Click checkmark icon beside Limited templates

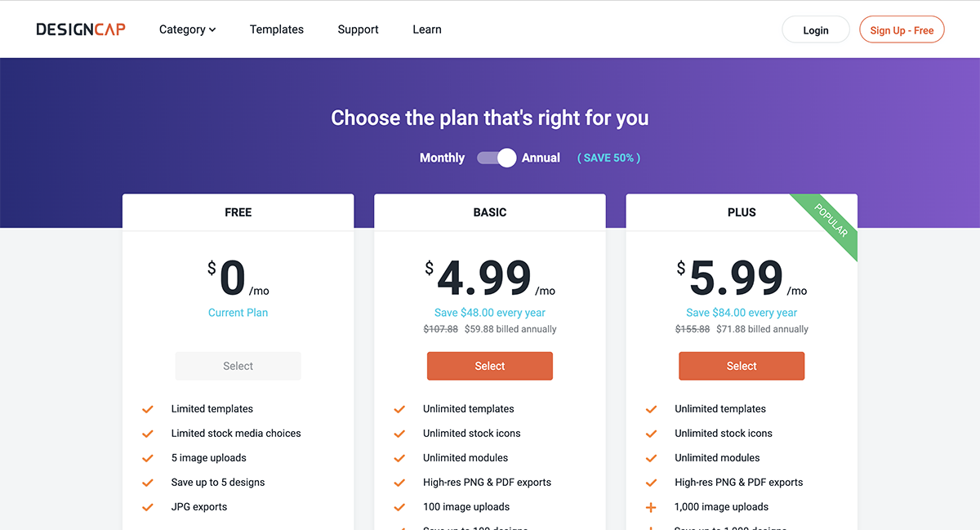[148, 409]
